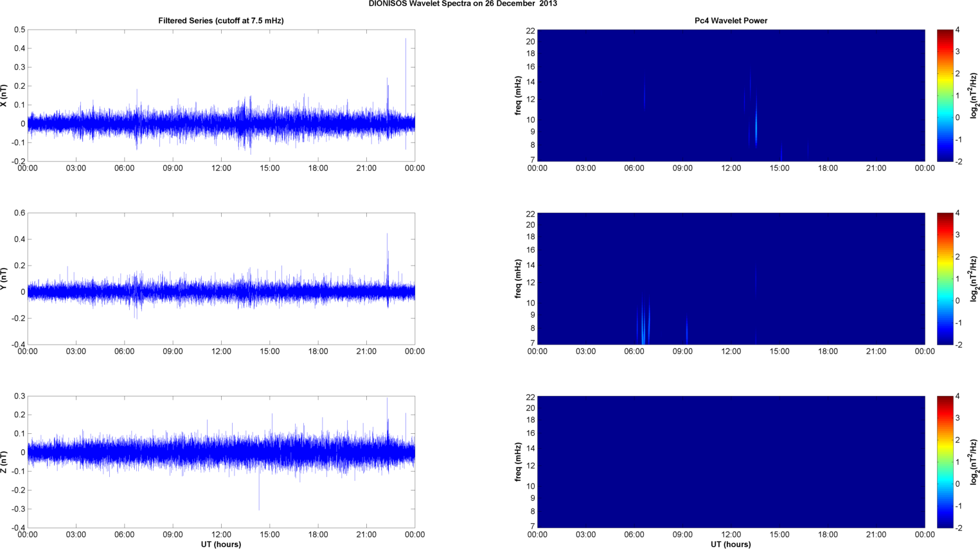Click "UT (hours)" label under the Z series plot

[221, 544]
